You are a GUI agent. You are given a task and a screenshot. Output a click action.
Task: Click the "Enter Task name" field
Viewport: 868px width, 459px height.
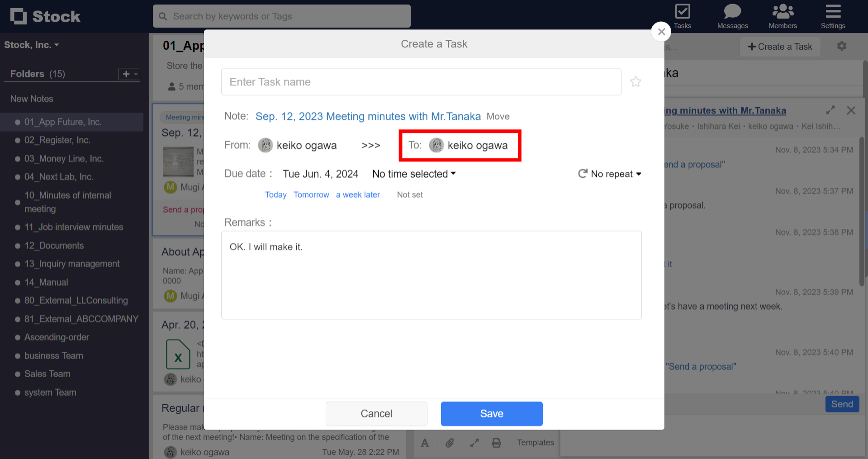pyautogui.click(x=420, y=81)
